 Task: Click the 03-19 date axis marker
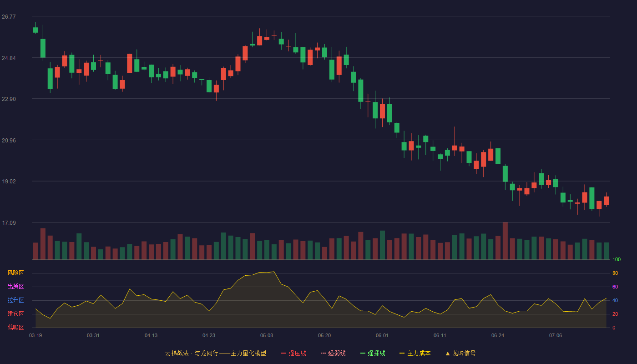pos(35,335)
